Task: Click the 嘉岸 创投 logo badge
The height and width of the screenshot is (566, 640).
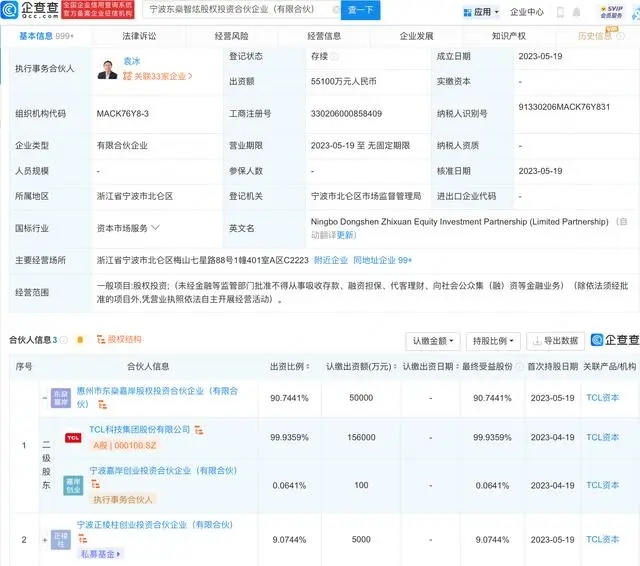Action: (x=73, y=484)
